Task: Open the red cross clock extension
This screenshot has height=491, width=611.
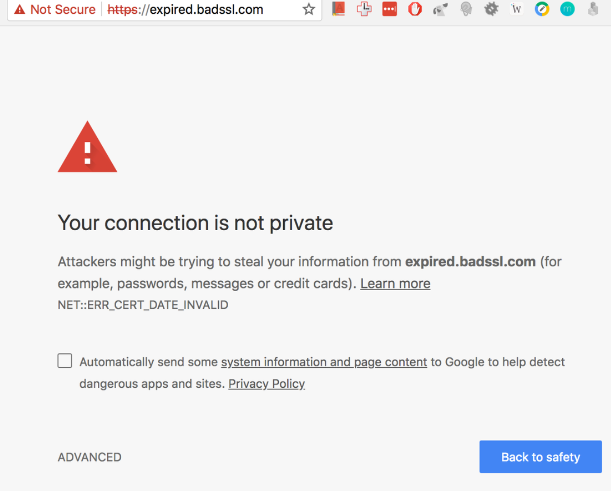Action: [364, 9]
